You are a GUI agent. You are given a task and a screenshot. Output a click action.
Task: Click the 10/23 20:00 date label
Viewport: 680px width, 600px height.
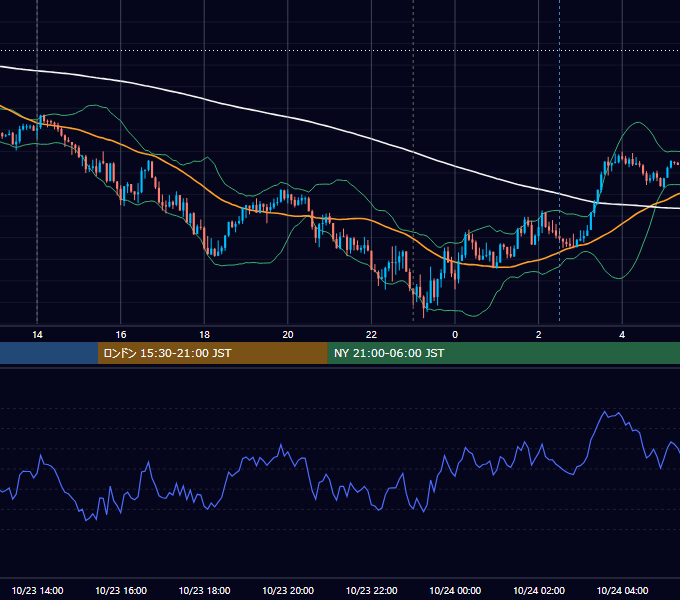pos(288,590)
